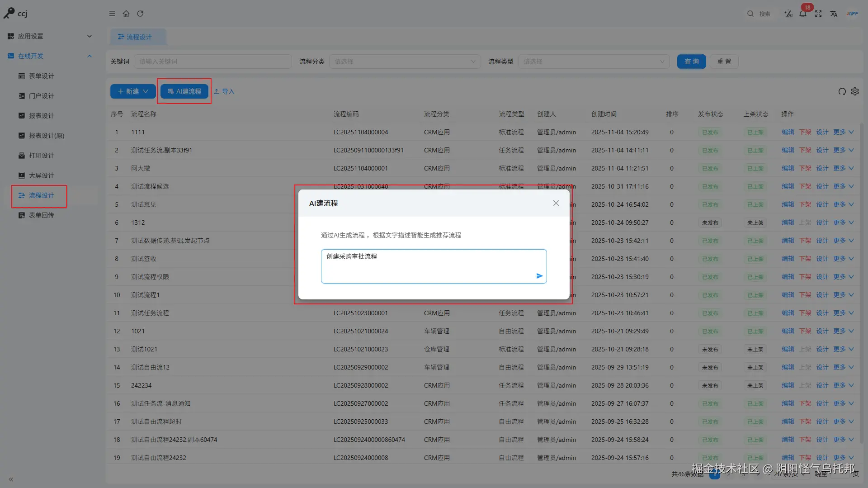Open the 新建 dropdown button
This screenshot has width=868, height=488.
pos(133,91)
